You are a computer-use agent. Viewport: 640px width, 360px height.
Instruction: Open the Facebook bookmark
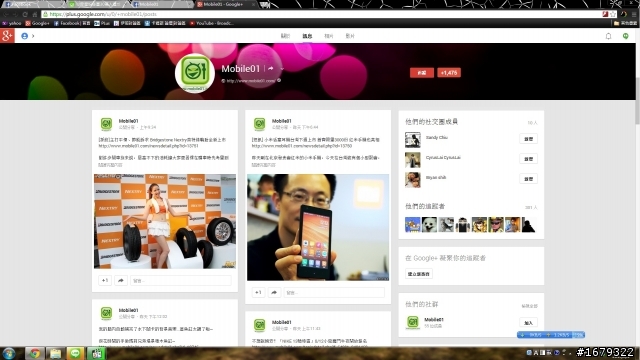point(72,23)
